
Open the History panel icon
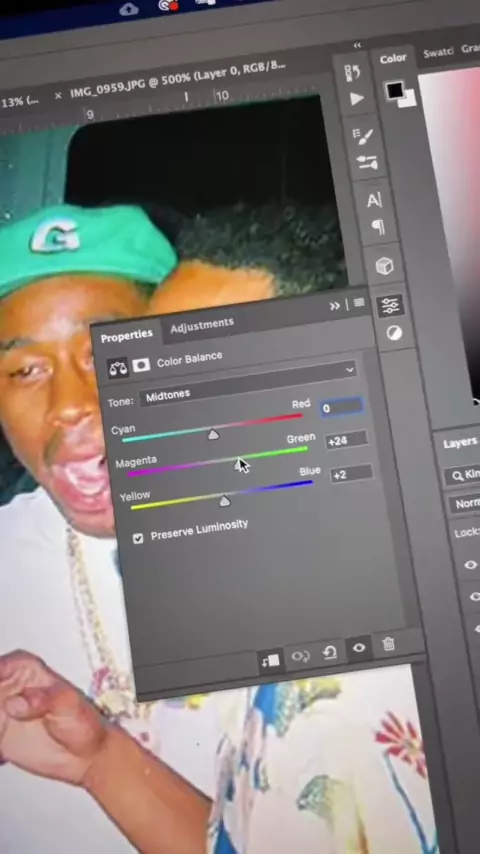tap(353, 72)
